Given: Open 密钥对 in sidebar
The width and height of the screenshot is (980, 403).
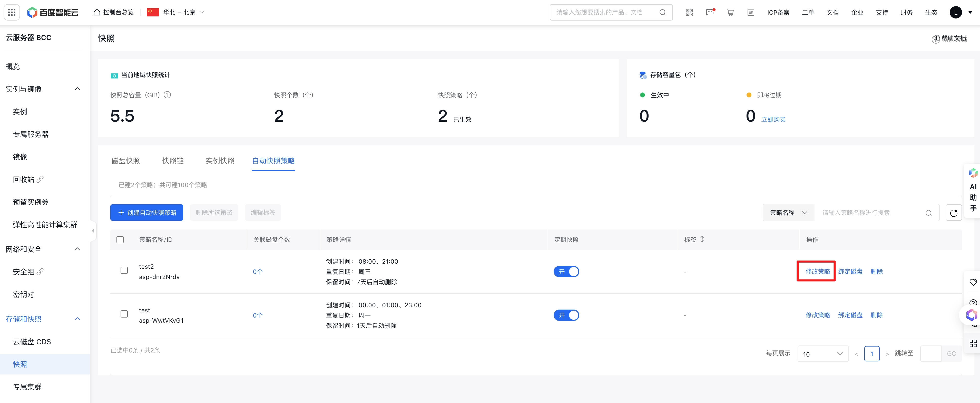Looking at the screenshot, I should [24, 294].
